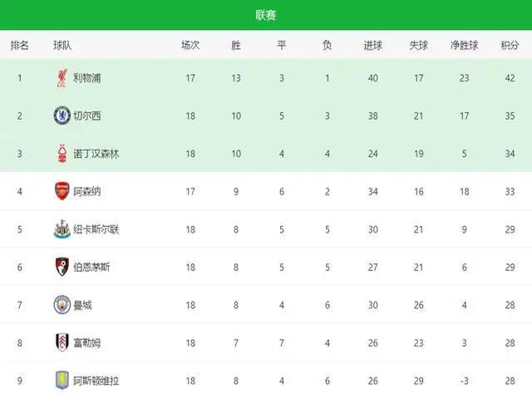532x394 pixels.
Task: Click the 失球 column header
Action: [x=418, y=45]
